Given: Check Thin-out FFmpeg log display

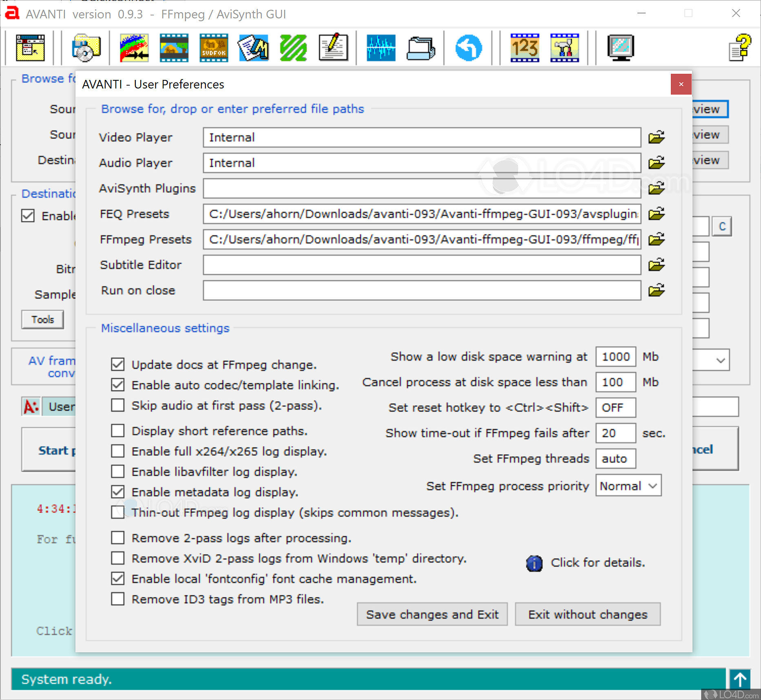Looking at the screenshot, I should (x=118, y=512).
